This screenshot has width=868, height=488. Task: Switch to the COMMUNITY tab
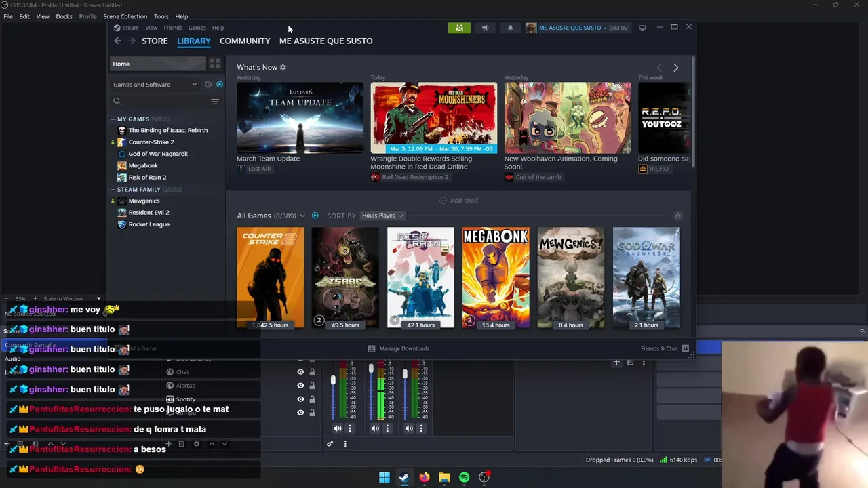tap(245, 41)
